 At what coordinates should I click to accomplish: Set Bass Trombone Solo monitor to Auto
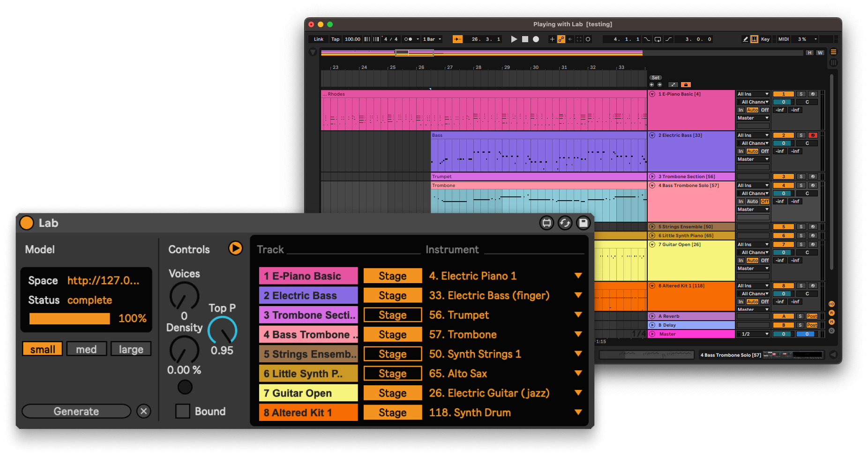pyautogui.click(x=752, y=202)
